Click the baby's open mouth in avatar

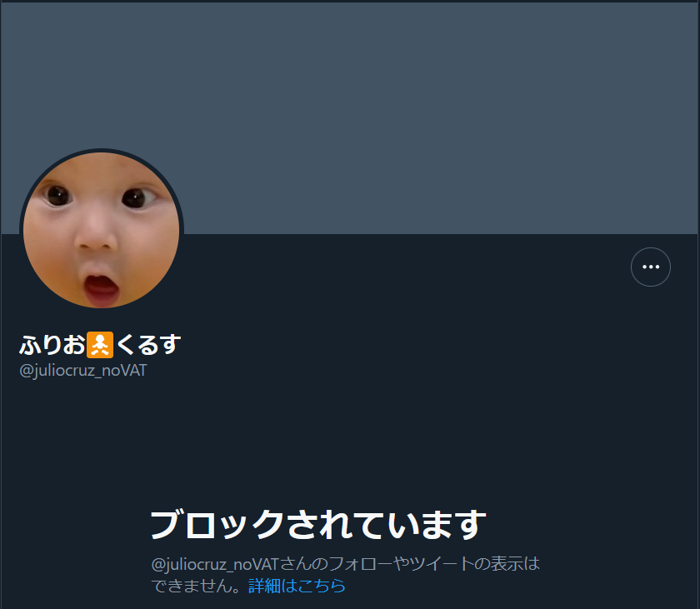point(102,287)
